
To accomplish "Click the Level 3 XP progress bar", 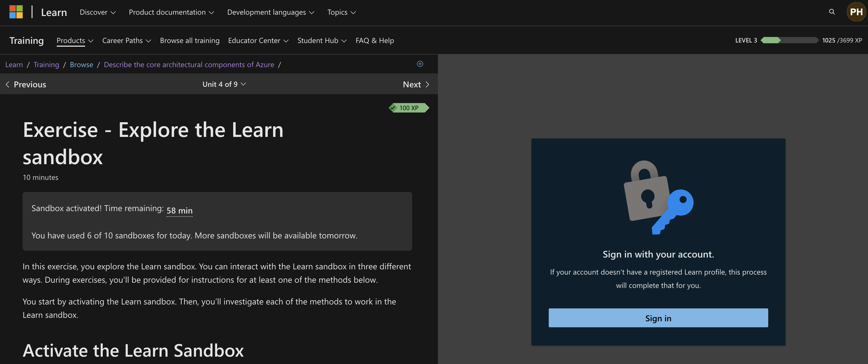I will 789,40.
